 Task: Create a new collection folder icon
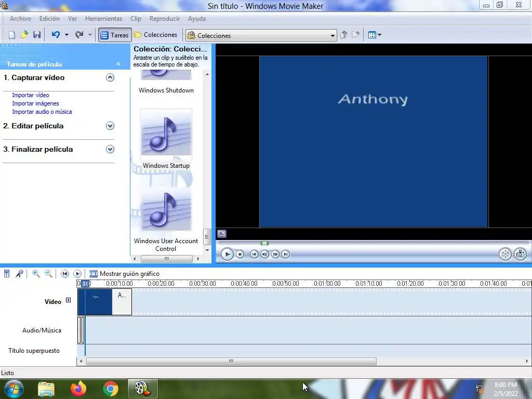[x=355, y=35]
